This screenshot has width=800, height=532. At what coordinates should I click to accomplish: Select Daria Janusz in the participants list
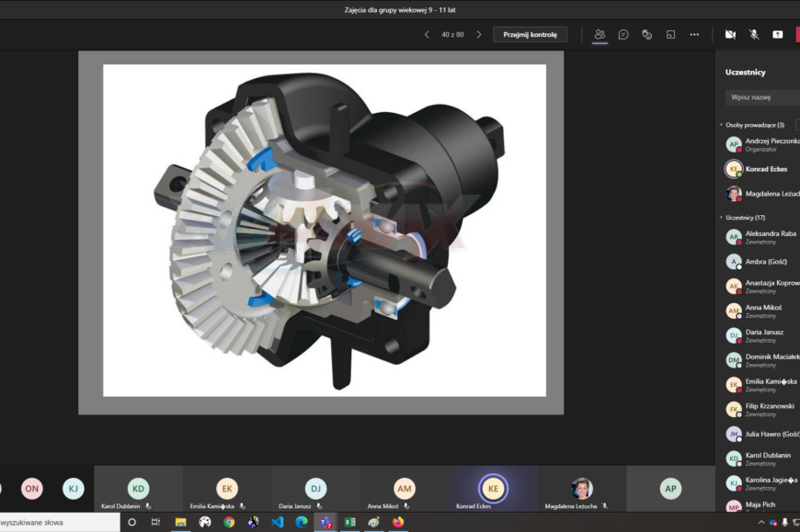pyautogui.click(x=762, y=335)
